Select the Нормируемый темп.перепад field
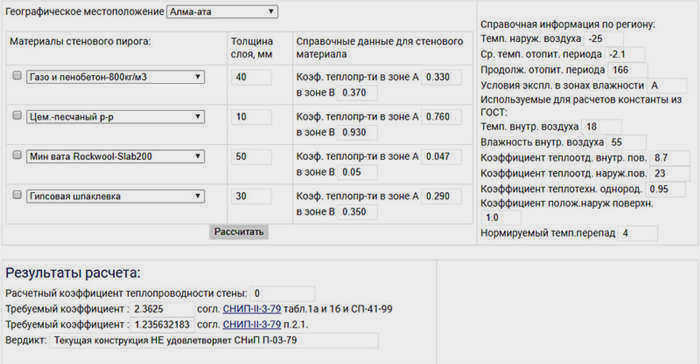The width and height of the screenshot is (700, 364). click(638, 233)
